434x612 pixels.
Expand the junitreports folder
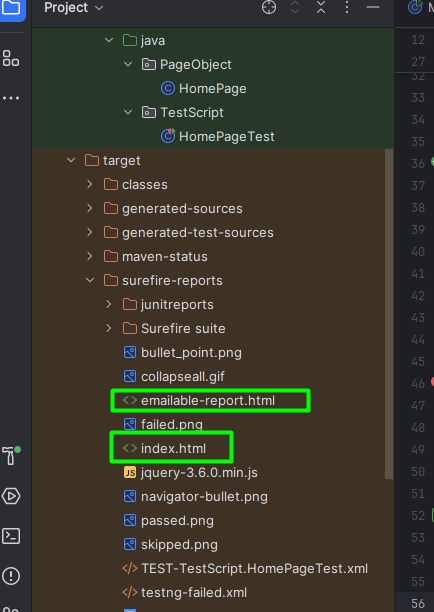pos(109,304)
